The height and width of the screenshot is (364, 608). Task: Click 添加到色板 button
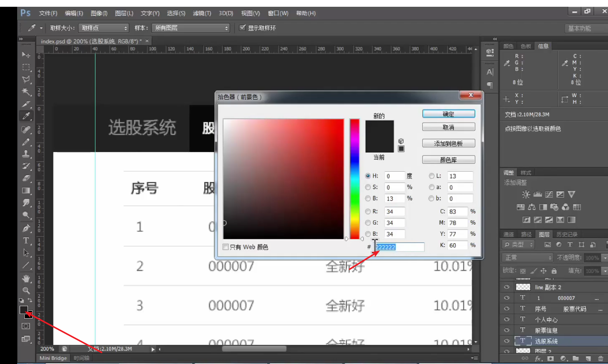coord(449,143)
